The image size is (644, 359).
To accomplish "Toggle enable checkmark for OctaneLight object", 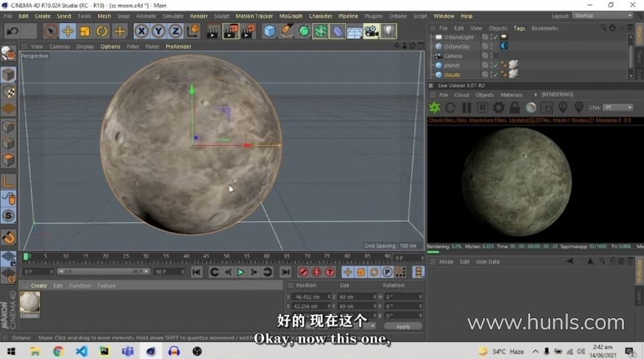I will [495, 37].
